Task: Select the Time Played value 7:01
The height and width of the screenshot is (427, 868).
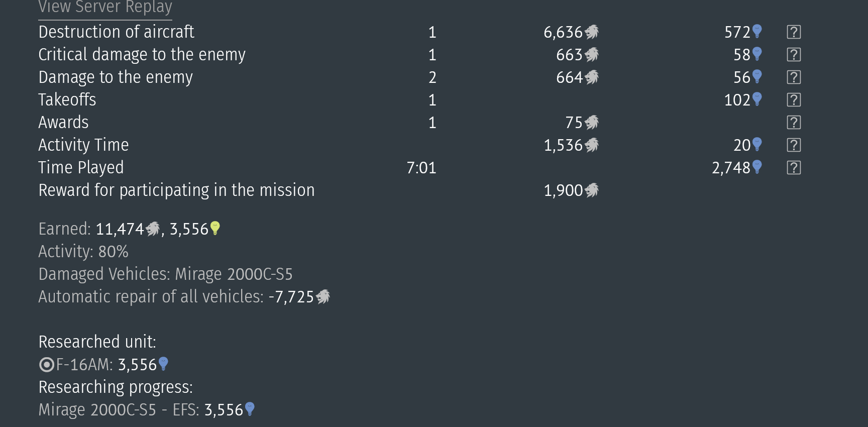Action: [421, 168]
